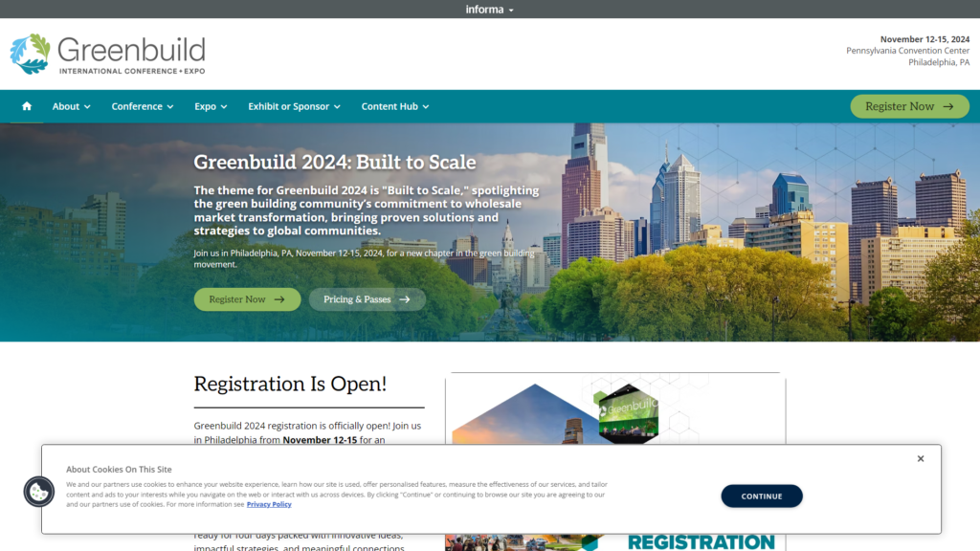This screenshot has width=980, height=551.
Task: Open the cookie settings round icon
Action: click(x=38, y=492)
